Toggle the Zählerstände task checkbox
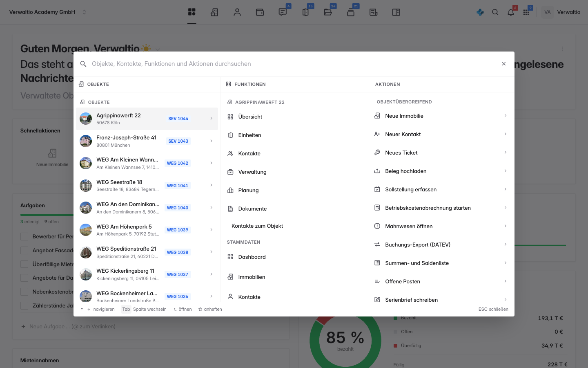588x368 pixels. [24, 305]
